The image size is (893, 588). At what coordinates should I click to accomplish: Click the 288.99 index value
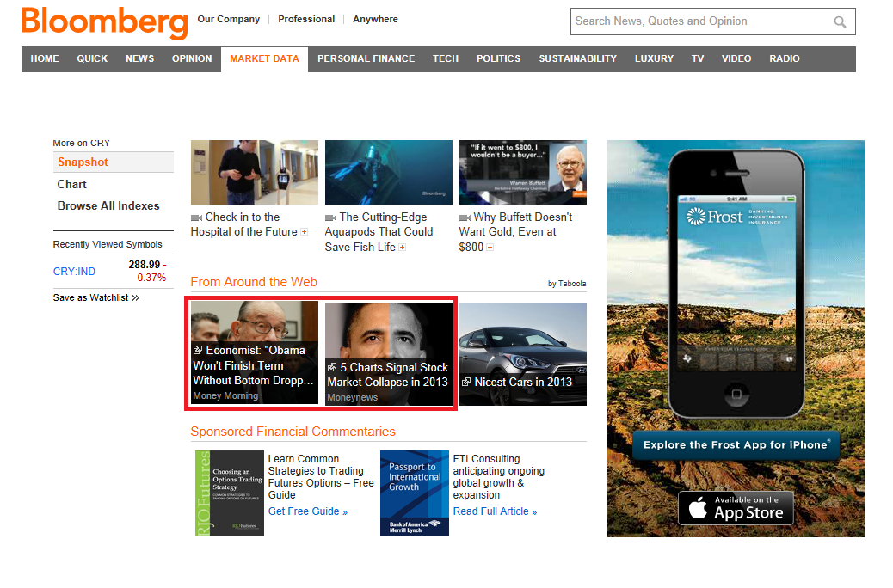145,265
